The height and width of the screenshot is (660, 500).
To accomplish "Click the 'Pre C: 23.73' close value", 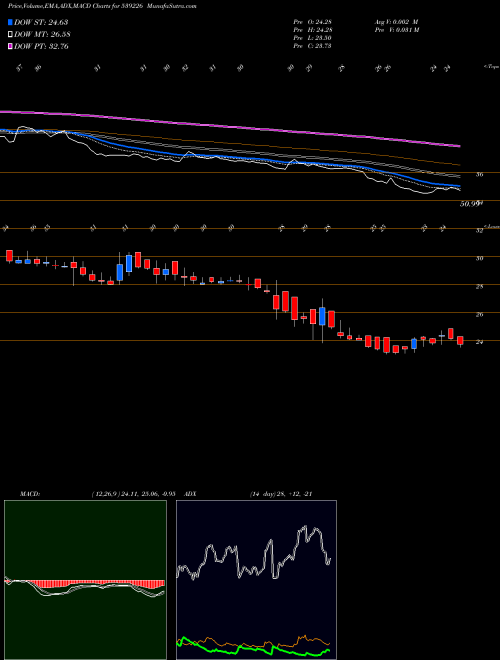I will (x=313, y=46).
